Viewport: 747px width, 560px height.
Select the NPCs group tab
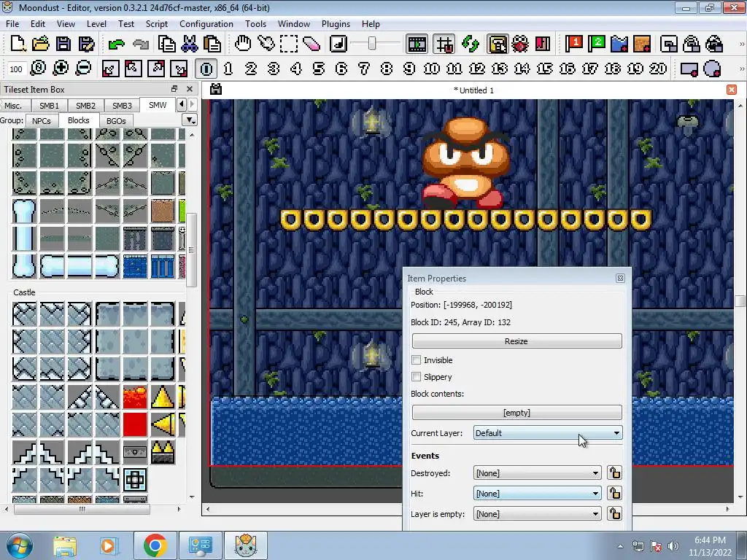[x=42, y=120]
